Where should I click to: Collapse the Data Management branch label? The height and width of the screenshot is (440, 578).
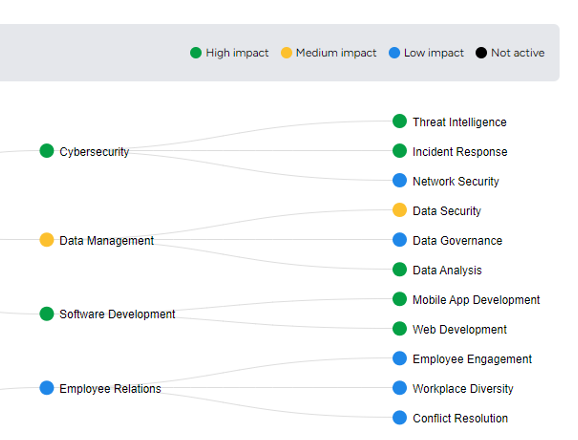[x=107, y=241]
